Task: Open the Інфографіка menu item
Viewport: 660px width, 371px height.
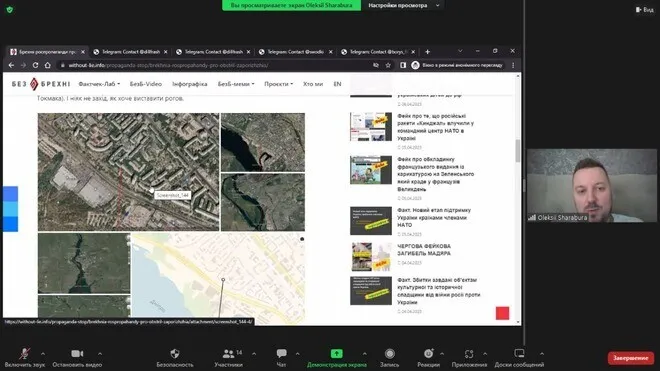Action: (x=189, y=84)
